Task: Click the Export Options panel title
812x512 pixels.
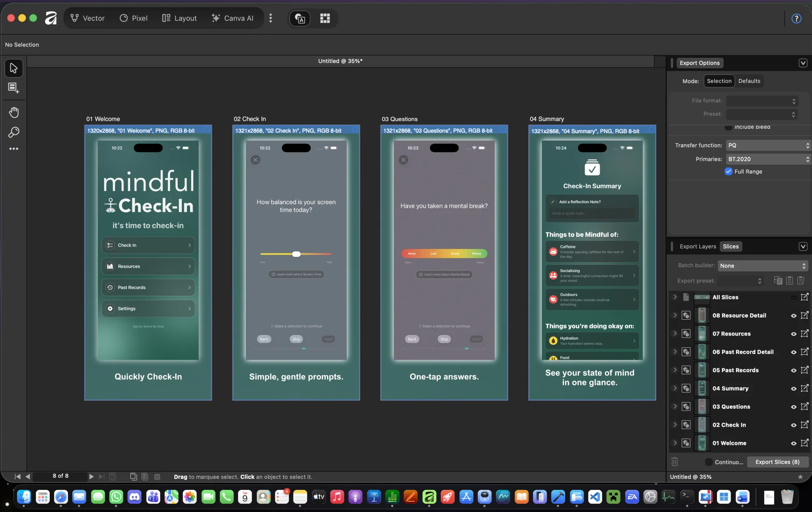Action: point(700,63)
